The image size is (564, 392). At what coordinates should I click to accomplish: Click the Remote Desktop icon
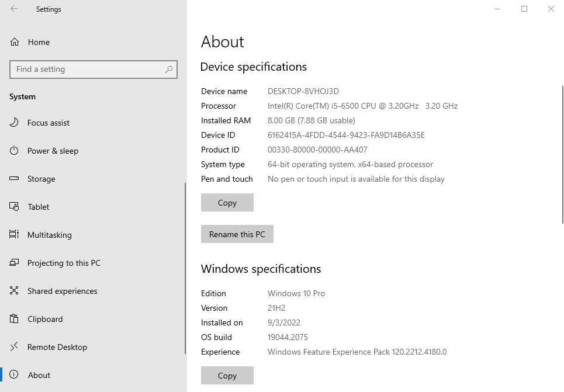pos(14,346)
